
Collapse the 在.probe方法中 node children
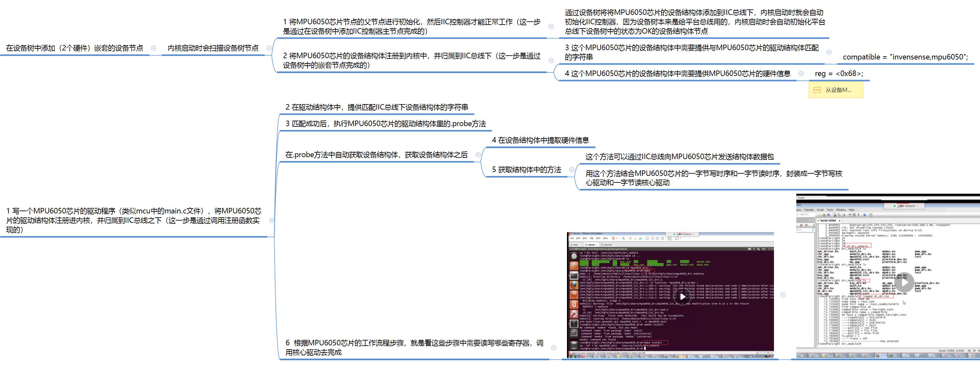(478, 155)
